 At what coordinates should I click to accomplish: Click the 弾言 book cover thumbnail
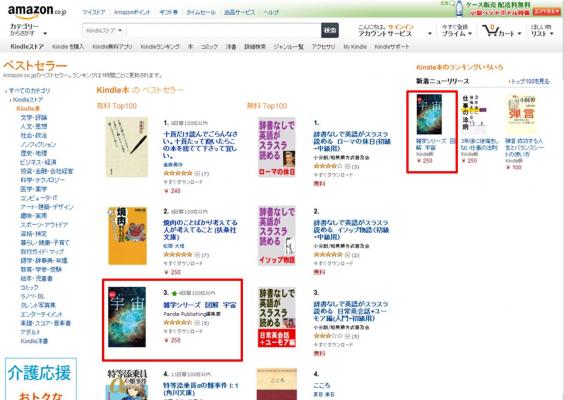pyautogui.click(x=521, y=114)
